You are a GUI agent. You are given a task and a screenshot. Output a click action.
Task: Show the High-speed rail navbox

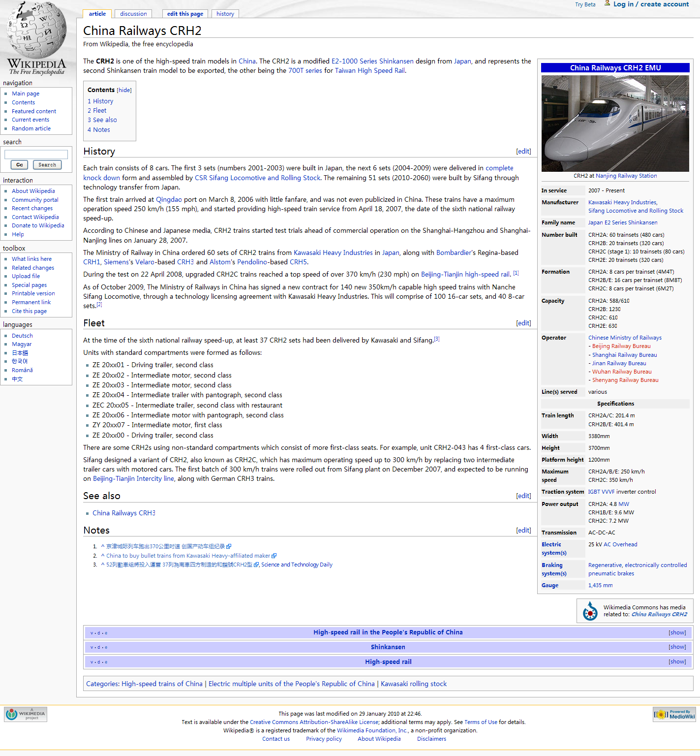point(677,662)
